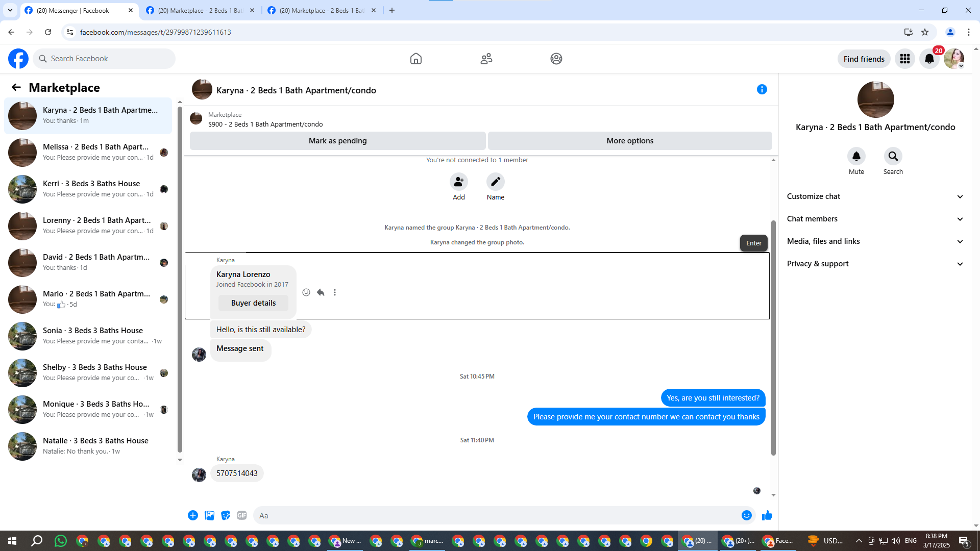
Task: Expand Media, files and links section
Action: (x=875, y=241)
